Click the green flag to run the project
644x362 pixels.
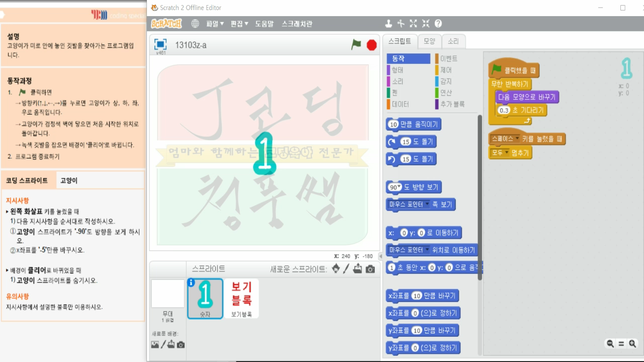[x=356, y=45]
